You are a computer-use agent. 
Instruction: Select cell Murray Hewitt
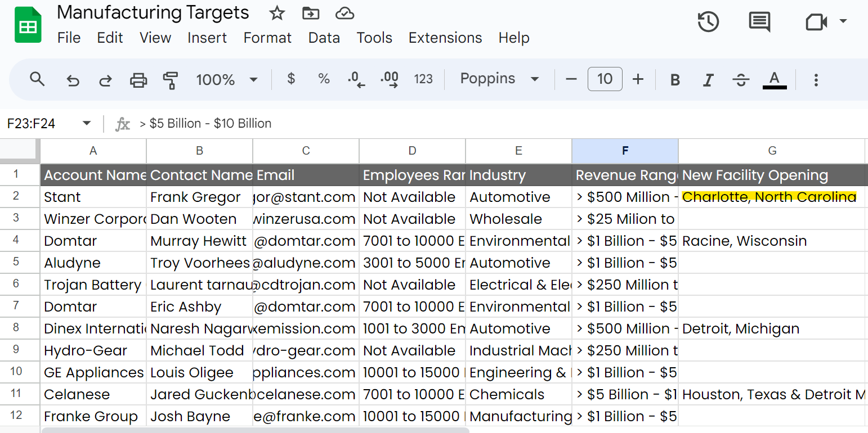pos(200,241)
